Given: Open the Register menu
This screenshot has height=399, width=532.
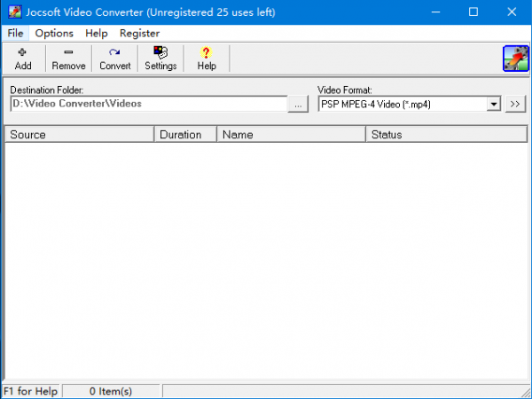Looking at the screenshot, I should pos(139,33).
